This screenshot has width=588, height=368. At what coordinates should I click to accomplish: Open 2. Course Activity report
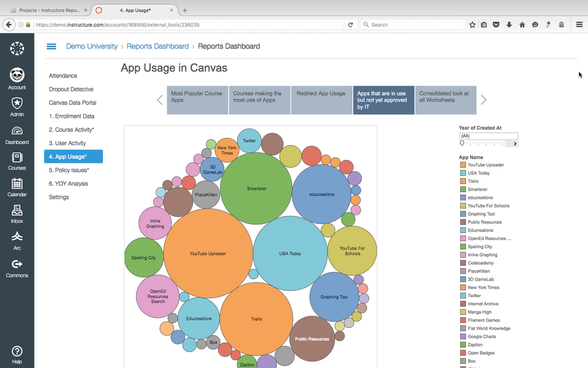pos(71,130)
